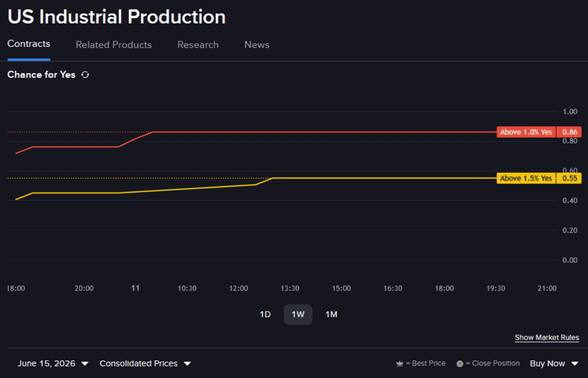This screenshot has width=588, height=378.
Task: Click the Chance for Yes label
Action: click(x=42, y=75)
